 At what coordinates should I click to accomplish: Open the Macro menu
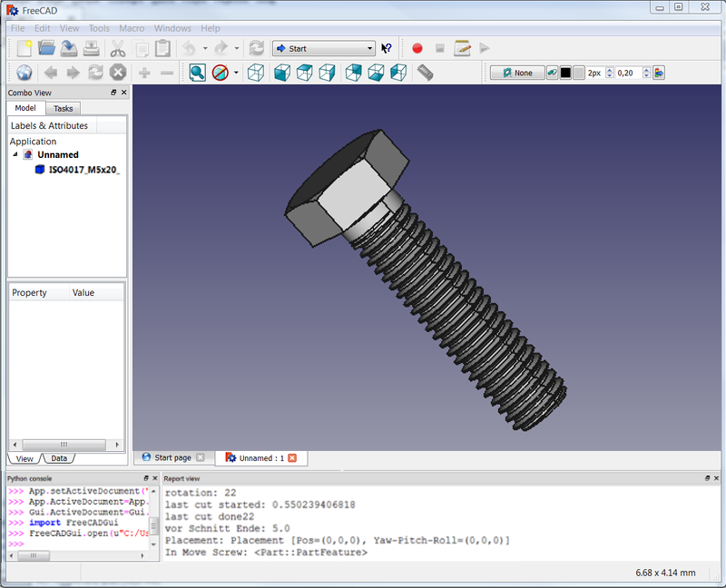click(132, 28)
